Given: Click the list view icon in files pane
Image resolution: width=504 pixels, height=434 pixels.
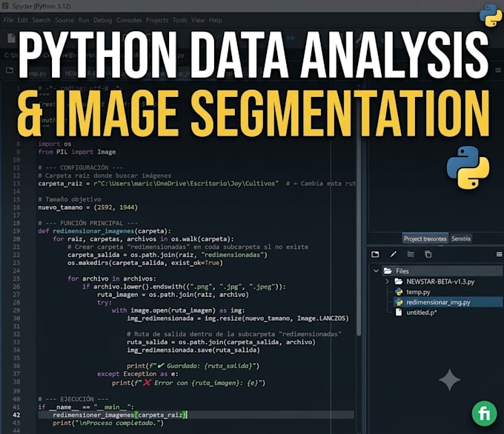Looking at the screenshot, I should pyautogui.click(x=411, y=255).
